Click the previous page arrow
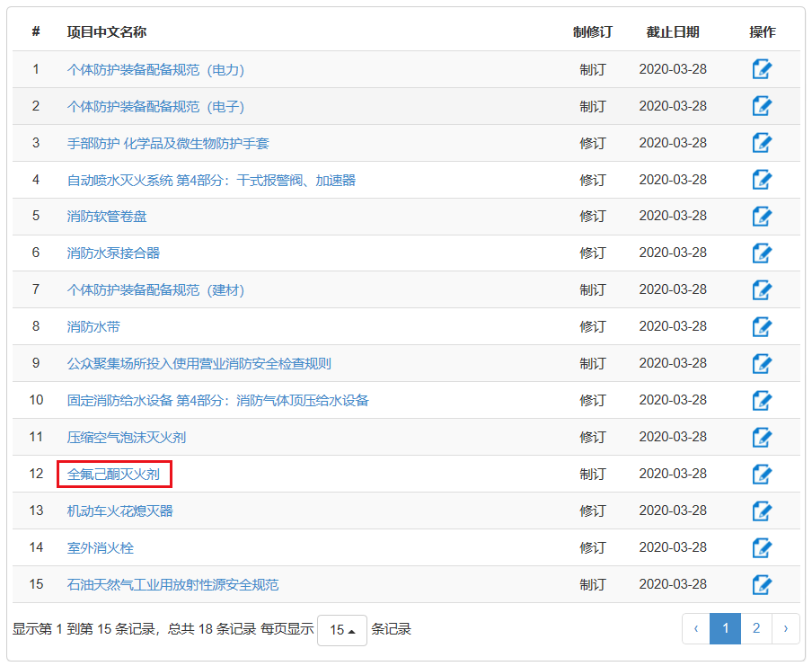 pos(696,629)
